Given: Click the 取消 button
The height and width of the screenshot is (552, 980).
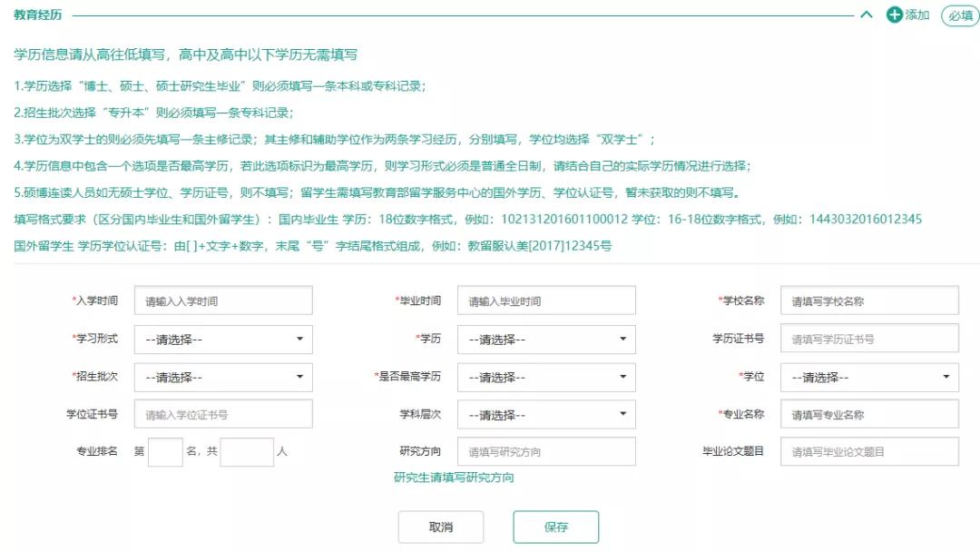Looking at the screenshot, I should pyautogui.click(x=441, y=527).
